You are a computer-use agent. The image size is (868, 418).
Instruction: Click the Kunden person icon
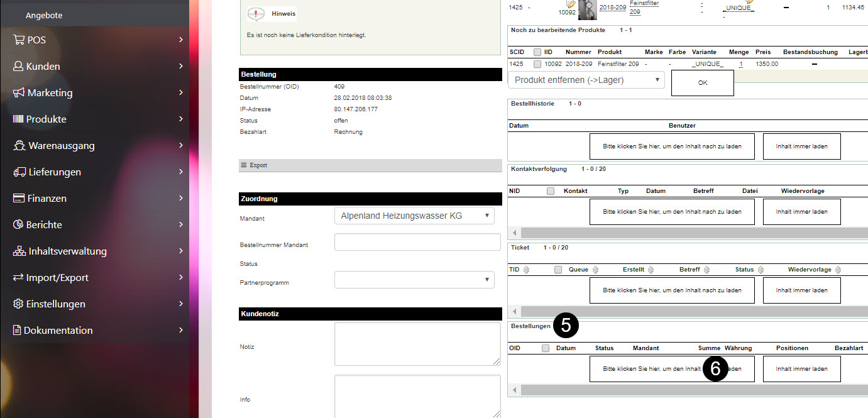tap(18, 67)
